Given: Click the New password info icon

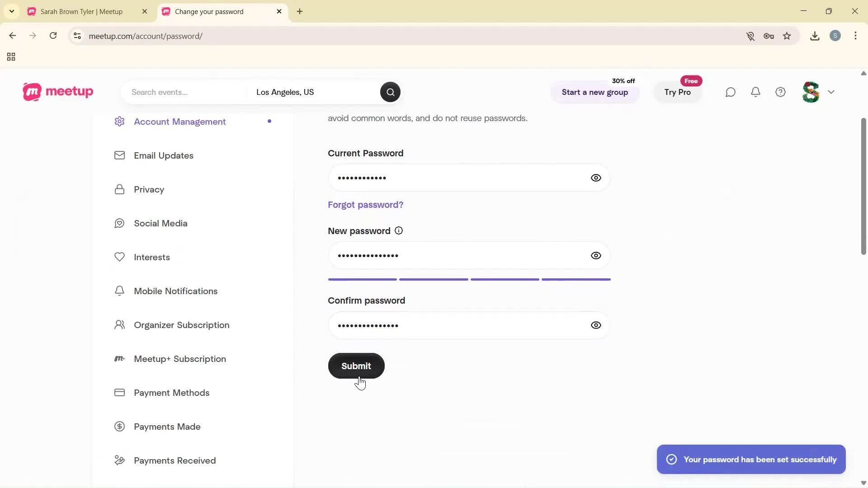Looking at the screenshot, I should [x=398, y=230].
